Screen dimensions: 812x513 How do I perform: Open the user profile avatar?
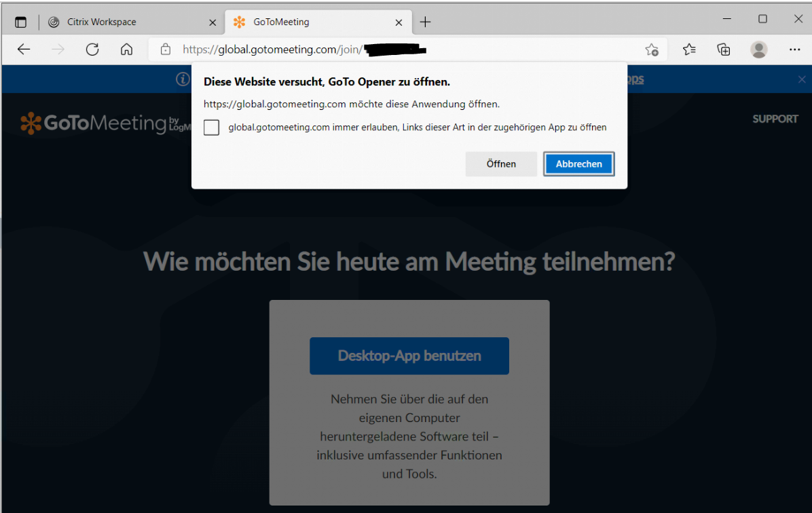click(758, 50)
